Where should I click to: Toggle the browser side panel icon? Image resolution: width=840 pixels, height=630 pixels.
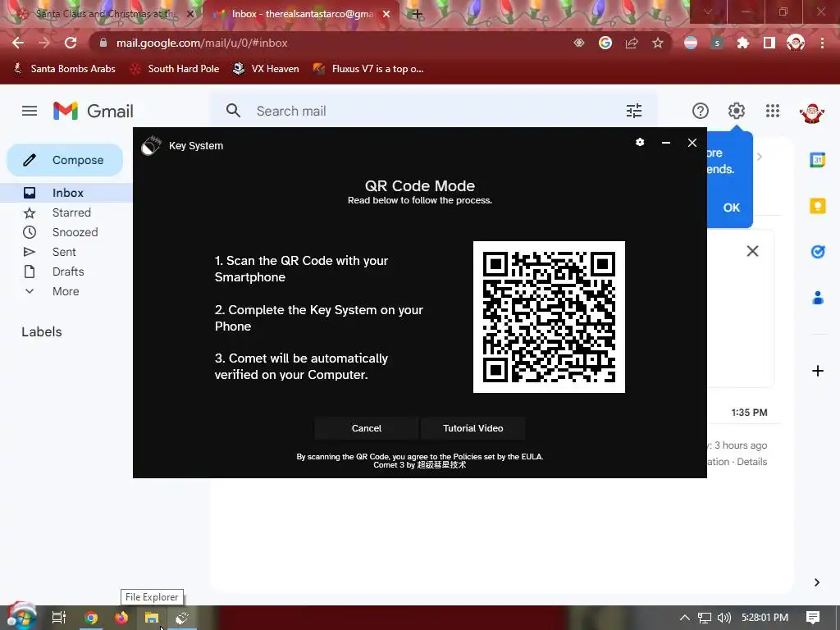[x=769, y=43]
